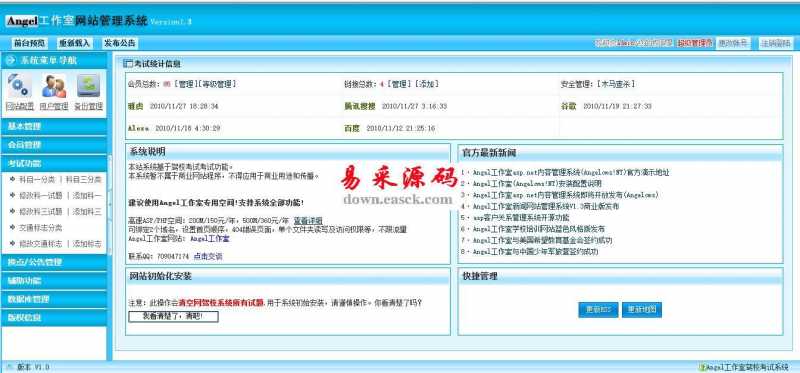This screenshot has height=373, width=800.
Task: Open 添加标志 in the sidebar
Action: [87, 243]
